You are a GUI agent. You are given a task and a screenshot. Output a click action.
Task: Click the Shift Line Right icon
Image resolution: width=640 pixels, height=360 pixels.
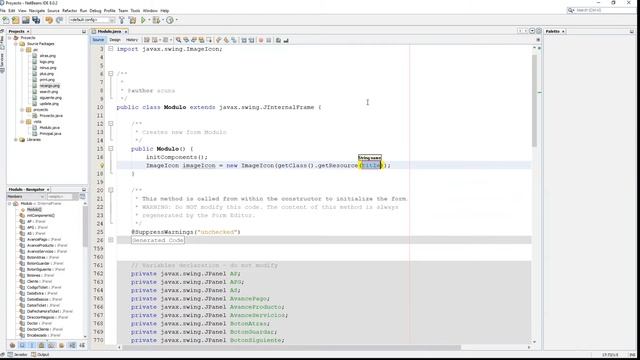[x=251, y=40]
